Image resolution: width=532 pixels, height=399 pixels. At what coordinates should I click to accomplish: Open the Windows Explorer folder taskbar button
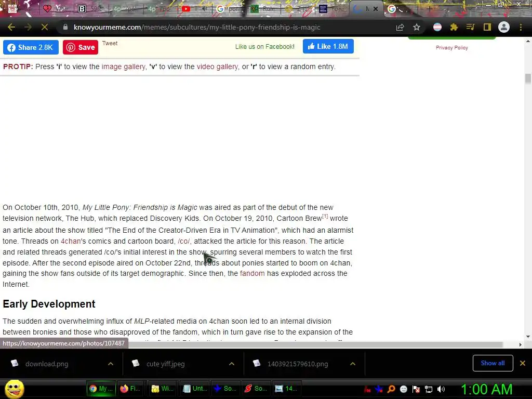(x=163, y=389)
